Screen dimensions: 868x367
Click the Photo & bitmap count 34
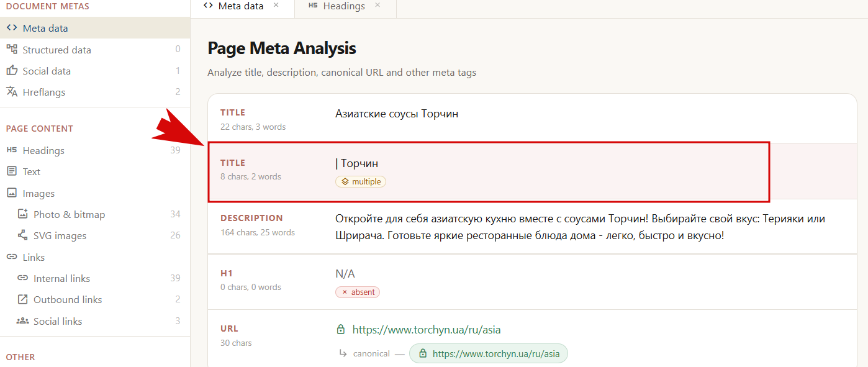pos(175,214)
